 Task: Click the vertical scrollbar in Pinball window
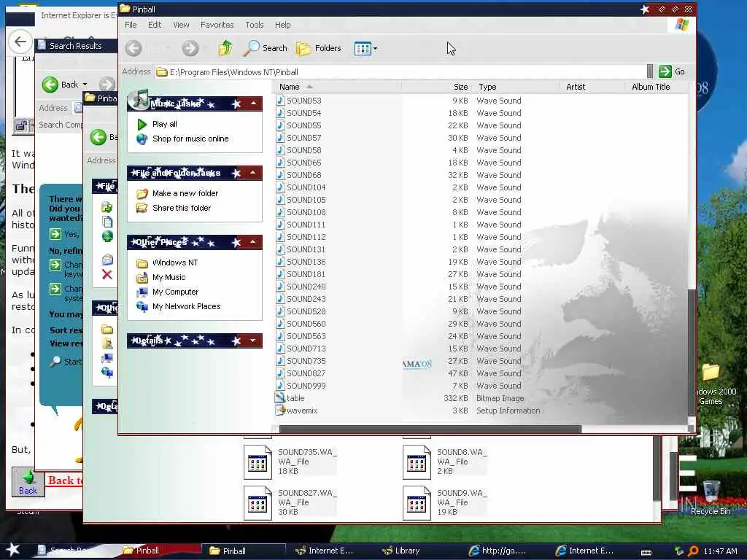[692, 352]
